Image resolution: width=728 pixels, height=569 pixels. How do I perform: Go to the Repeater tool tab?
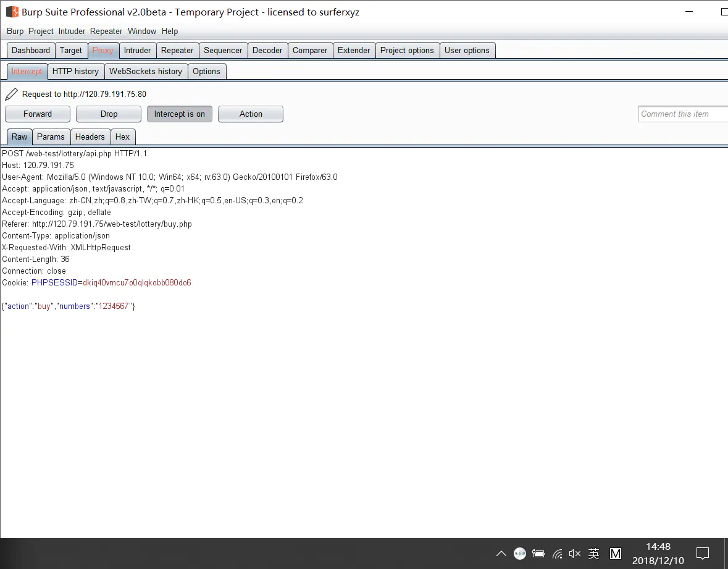(x=177, y=50)
